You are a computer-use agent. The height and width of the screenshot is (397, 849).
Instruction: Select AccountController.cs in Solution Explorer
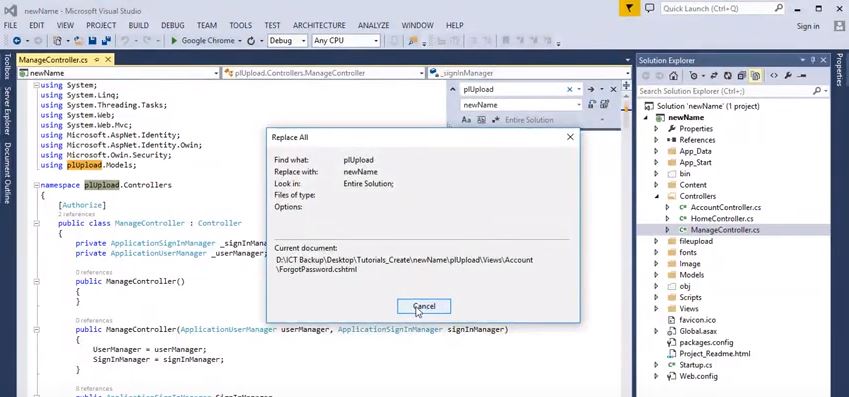pyautogui.click(x=726, y=207)
